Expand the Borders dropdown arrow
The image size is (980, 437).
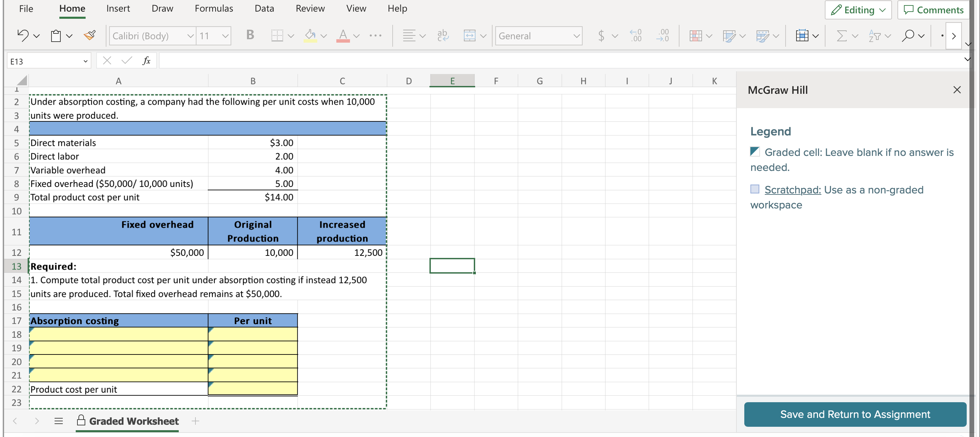pos(291,36)
